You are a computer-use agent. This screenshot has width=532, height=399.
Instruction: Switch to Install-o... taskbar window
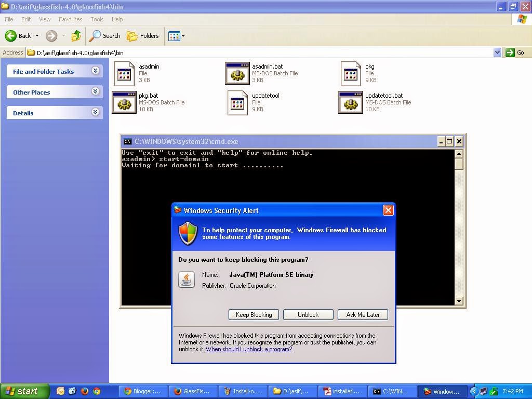243,391
